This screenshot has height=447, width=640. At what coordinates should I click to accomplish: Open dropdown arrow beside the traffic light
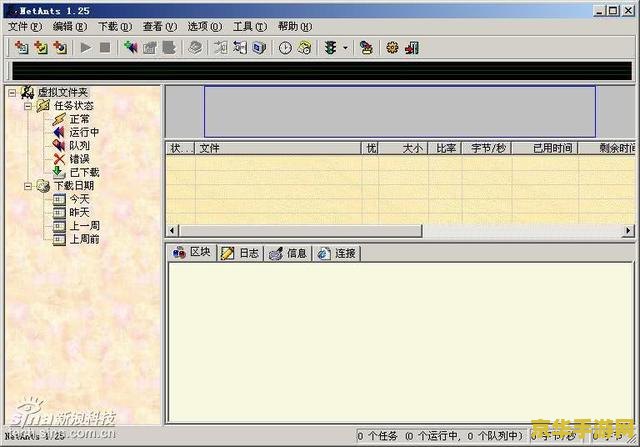point(345,47)
